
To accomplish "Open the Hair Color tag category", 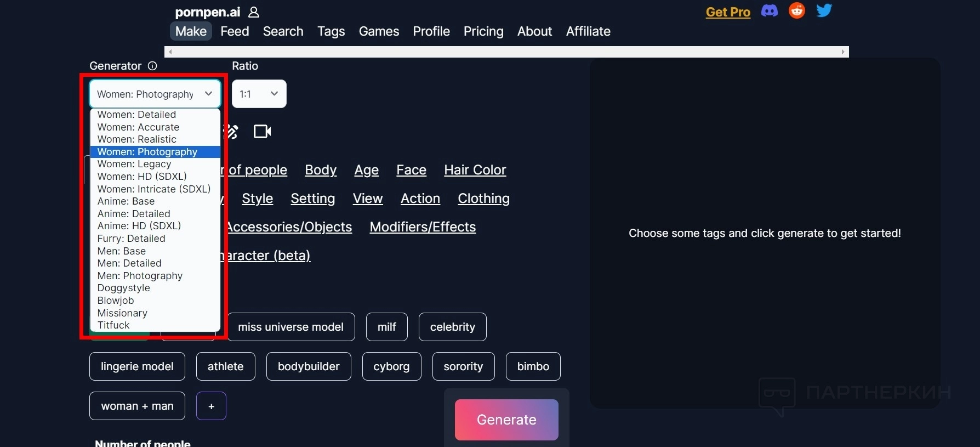I will pyautogui.click(x=475, y=170).
